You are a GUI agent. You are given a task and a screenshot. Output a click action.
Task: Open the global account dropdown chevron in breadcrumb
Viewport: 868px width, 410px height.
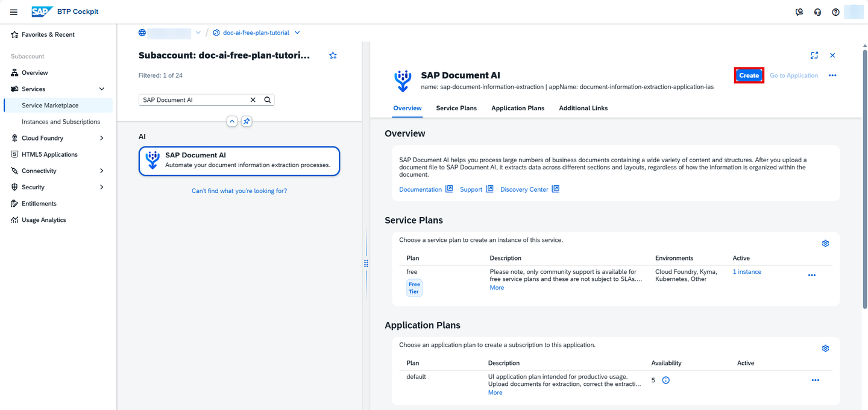198,33
